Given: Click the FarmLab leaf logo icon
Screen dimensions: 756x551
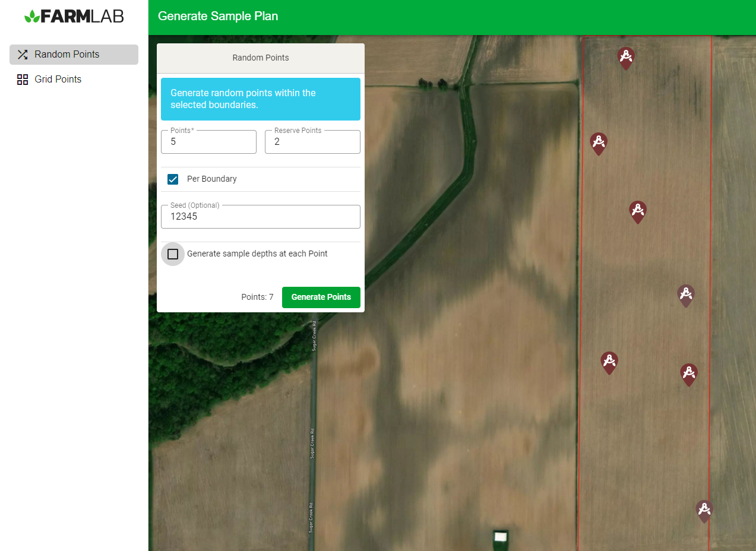Looking at the screenshot, I should pyautogui.click(x=32, y=17).
